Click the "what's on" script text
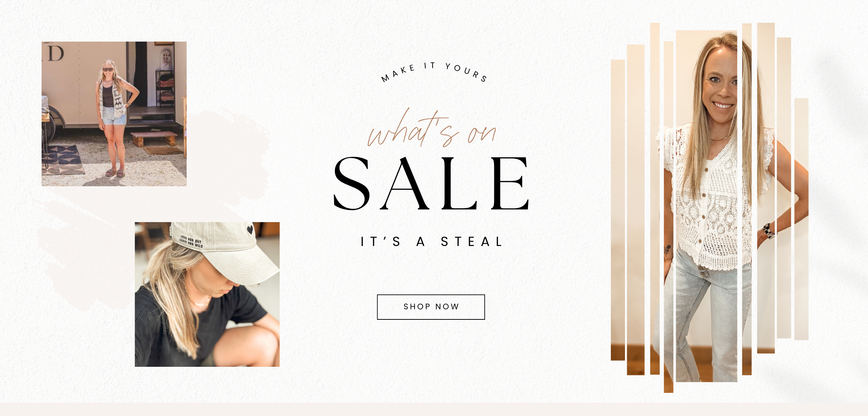 coord(431,128)
